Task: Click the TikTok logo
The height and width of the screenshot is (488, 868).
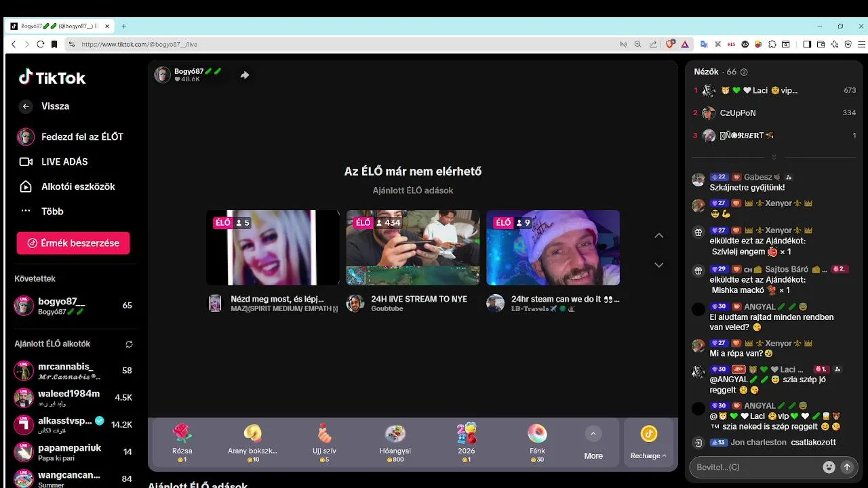Action: 52,78
